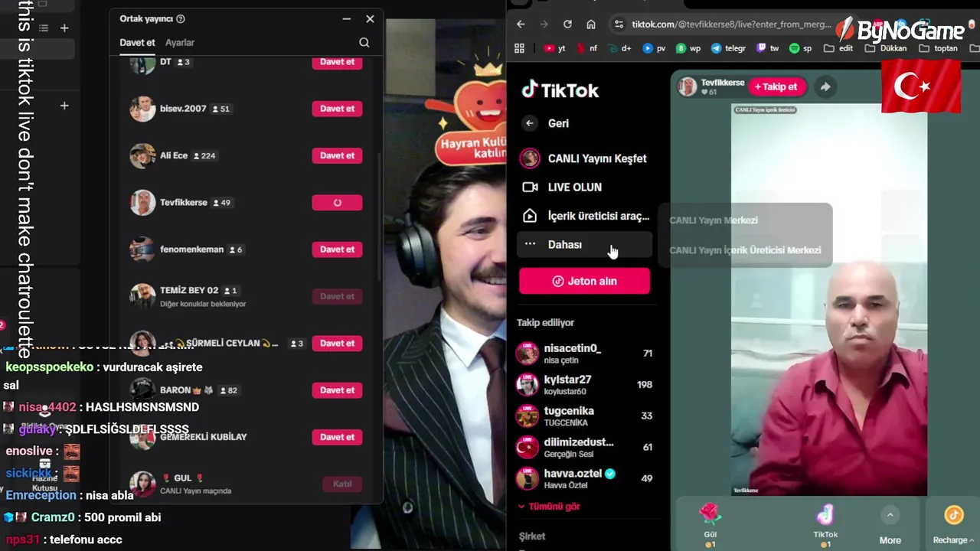The image size is (980, 551).
Task: Invite GEMEREKLİ KUBİLAY with Davet et button
Action: (337, 437)
